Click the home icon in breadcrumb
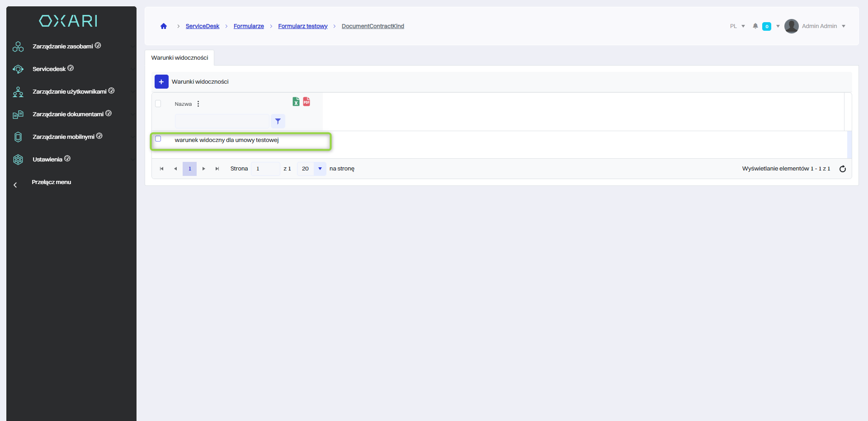This screenshot has height=421, width=868. click(x=164, y=26)
